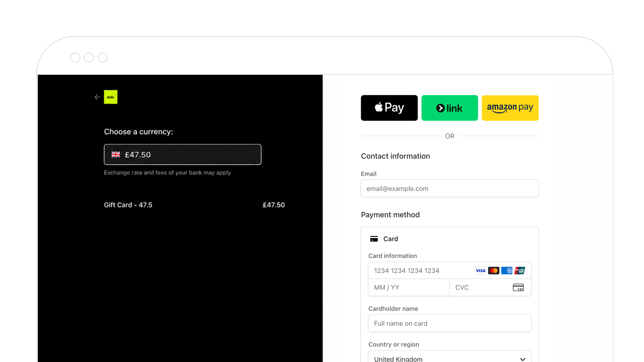Open the £47.50 currency selector
Screen dimensions: 644x362
click(x=182, y=155)
